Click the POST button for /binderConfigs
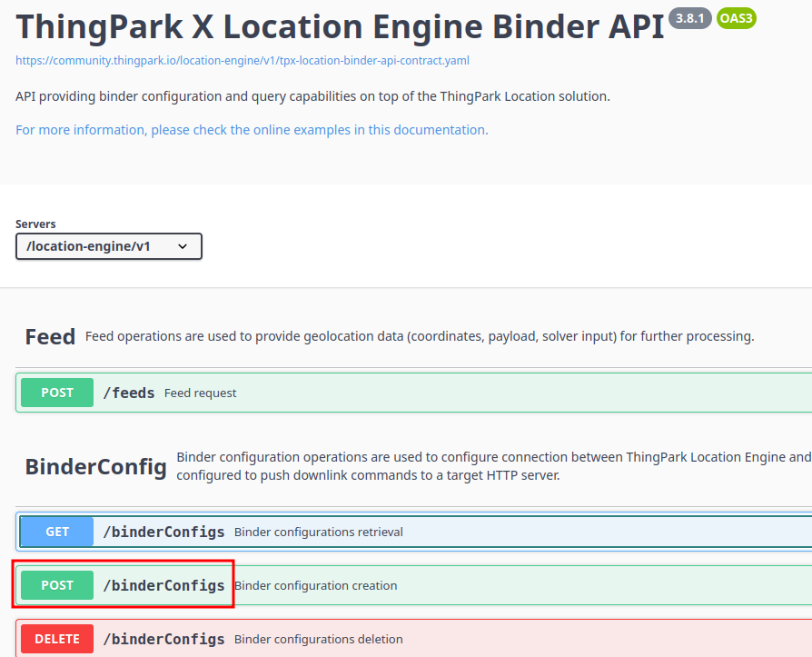This screenshot has height=657, width=812. coord(57,585)
